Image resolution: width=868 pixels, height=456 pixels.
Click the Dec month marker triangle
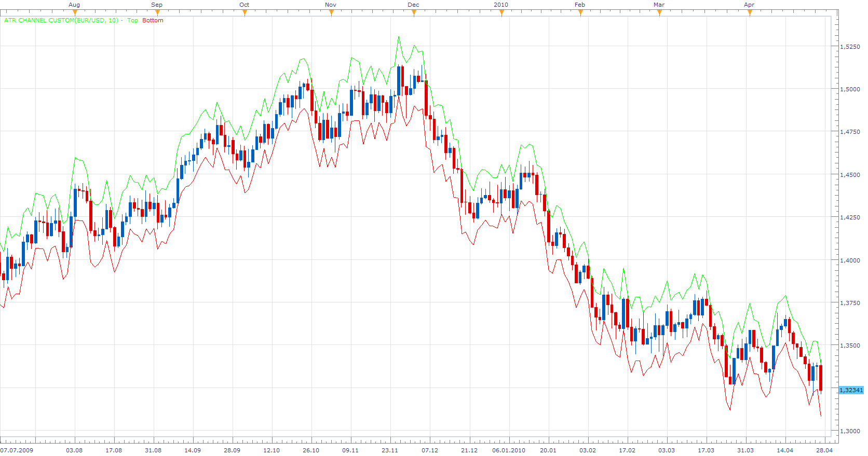pyautogui.click(x=414, y=12)
